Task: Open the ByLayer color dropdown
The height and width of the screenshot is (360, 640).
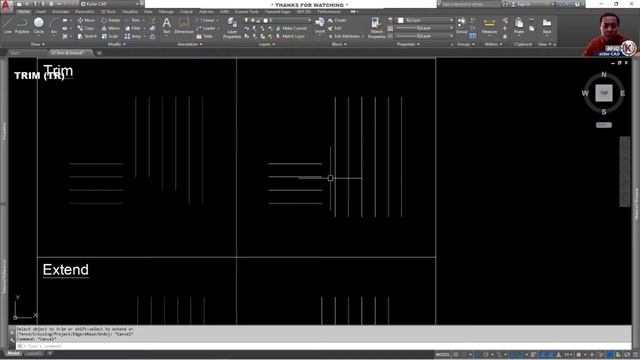Action: (425, 20)
